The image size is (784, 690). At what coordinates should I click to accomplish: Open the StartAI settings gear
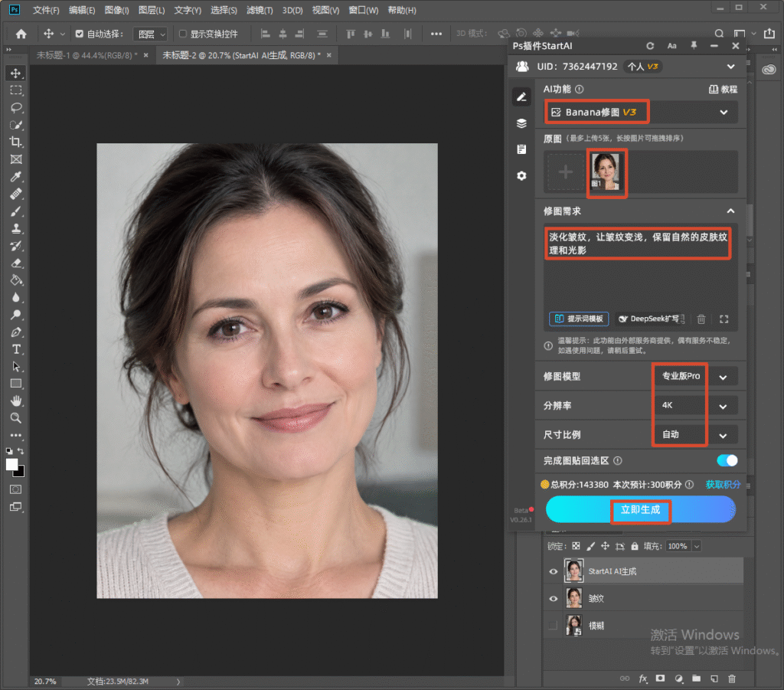click(521, 176)
